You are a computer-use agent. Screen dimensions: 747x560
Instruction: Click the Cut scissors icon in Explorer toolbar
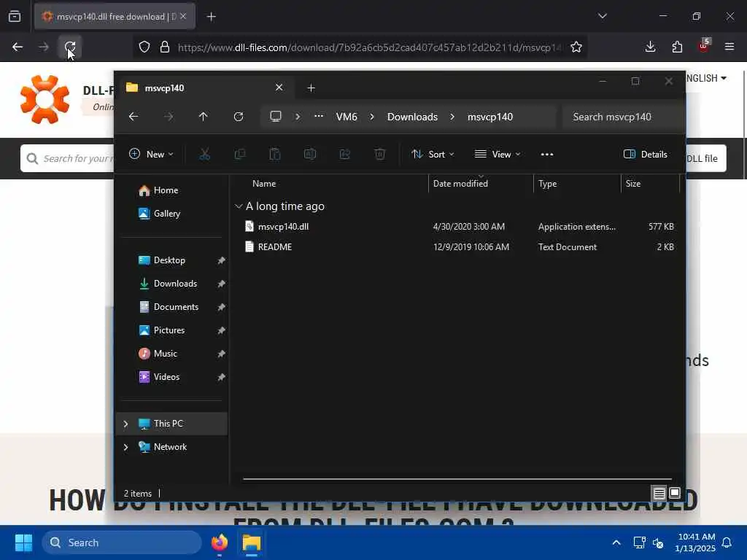click(x=204, y=155)
